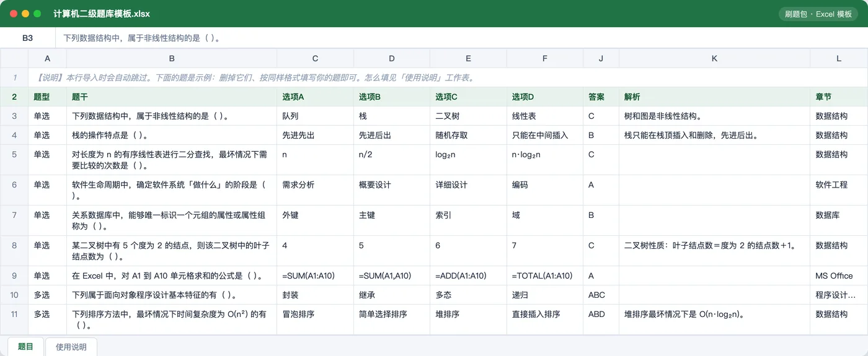
Task: Click the 刷题包 · Excel 模板 badge
Action: pyautogui.click(x=818, y=14)
